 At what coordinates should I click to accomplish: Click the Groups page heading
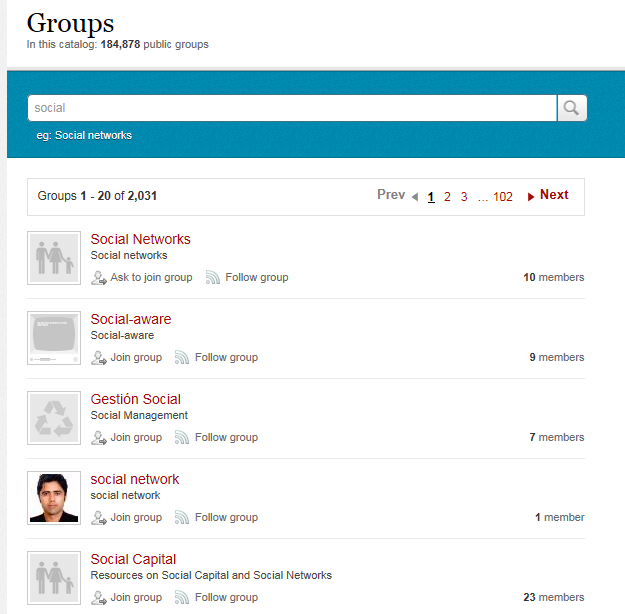(x=71, y=24)
